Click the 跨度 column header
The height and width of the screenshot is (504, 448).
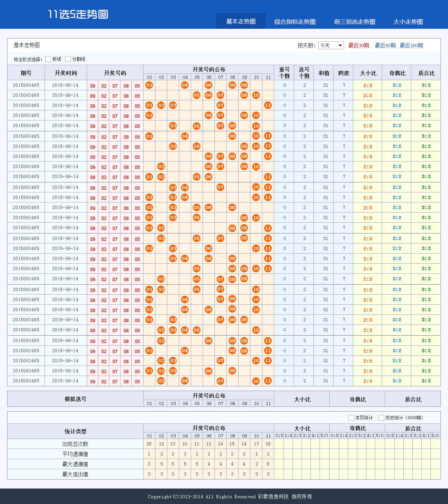coord(344,73)
